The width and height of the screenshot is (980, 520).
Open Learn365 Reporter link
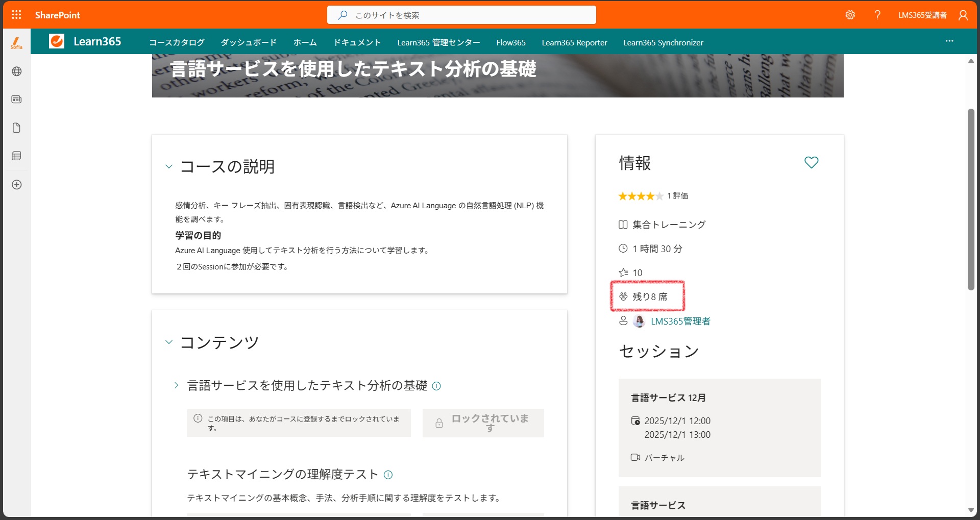tap(574, 42)
